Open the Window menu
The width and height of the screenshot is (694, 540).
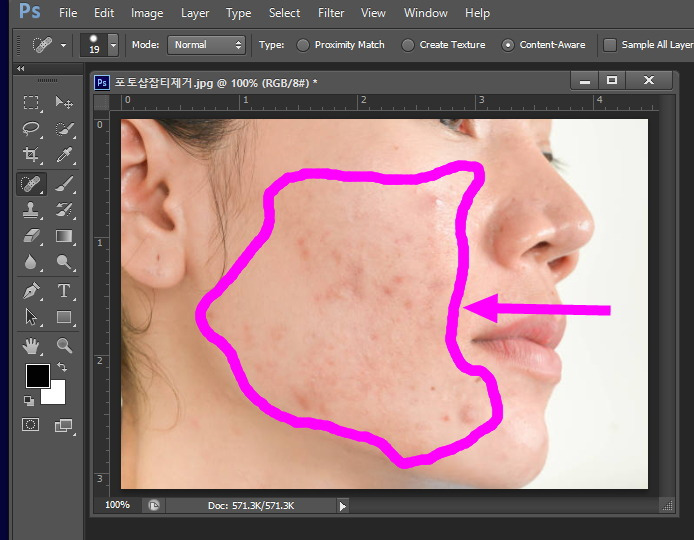425,13
